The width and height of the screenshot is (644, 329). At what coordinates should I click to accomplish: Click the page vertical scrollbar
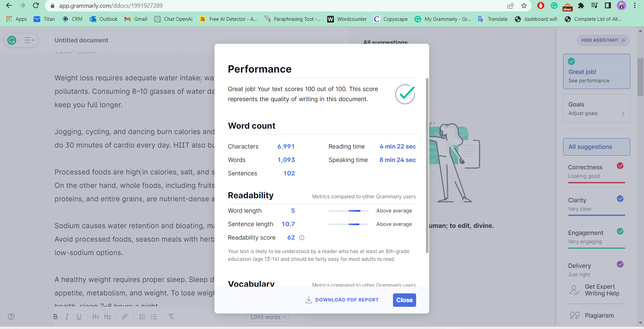[x=640, y=77]
